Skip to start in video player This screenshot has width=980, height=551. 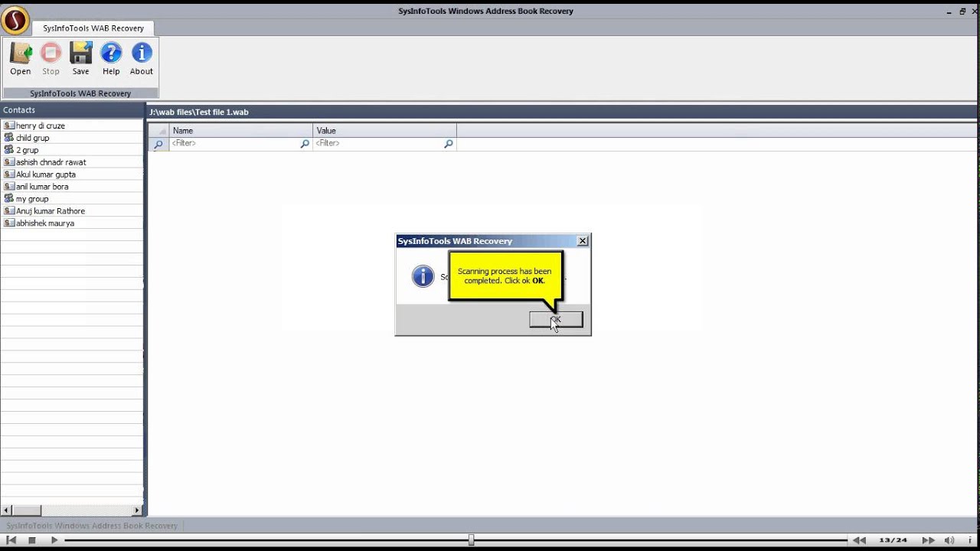click(11, 540)
